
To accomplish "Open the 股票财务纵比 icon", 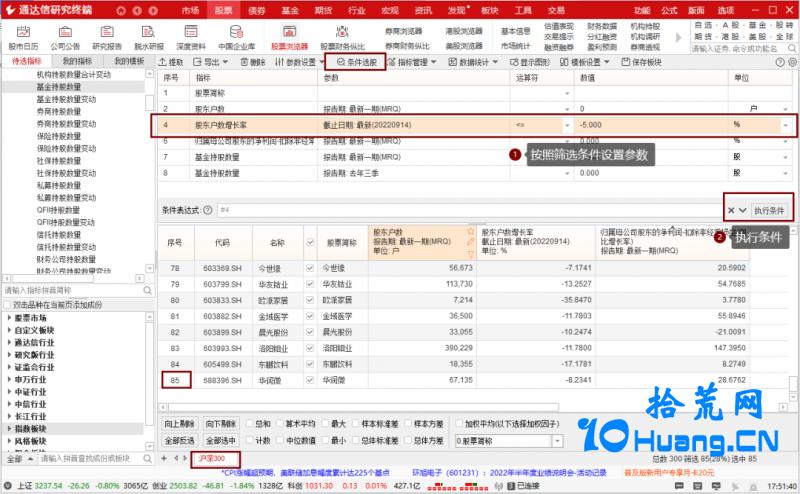I will [x=342, y=32].
